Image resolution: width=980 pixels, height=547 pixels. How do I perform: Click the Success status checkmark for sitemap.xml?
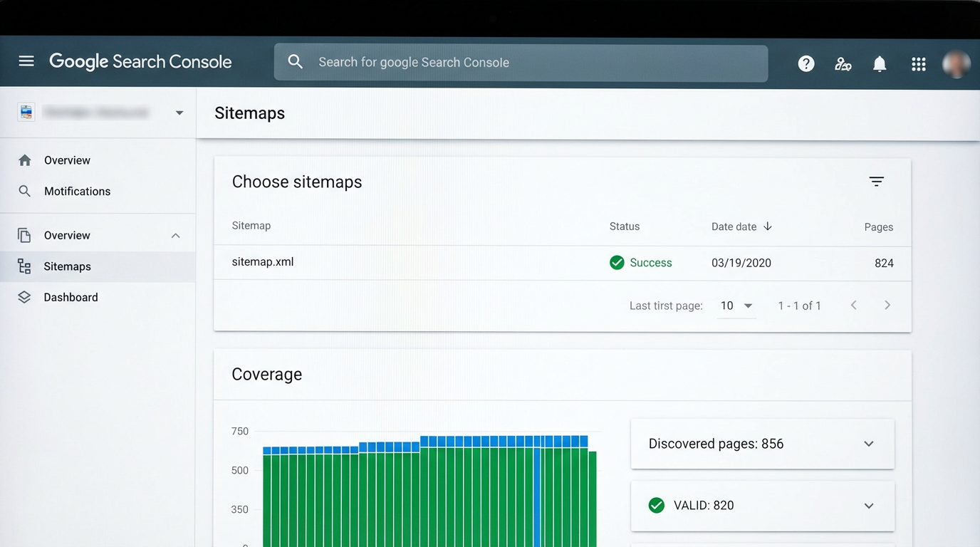pos(617,262)
